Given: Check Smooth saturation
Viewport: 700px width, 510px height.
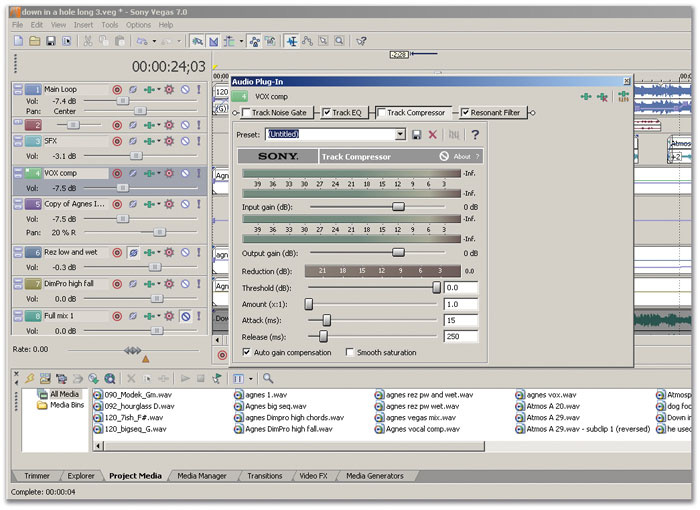Looking at the screenshot, I should click(350, 352).
